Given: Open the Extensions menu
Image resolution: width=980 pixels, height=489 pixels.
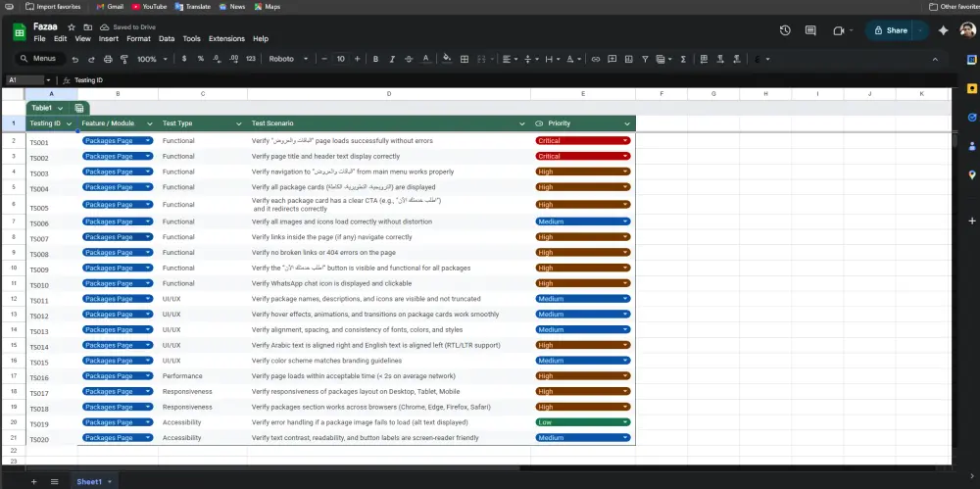Looking at the screenshot, I should point(226,39).
